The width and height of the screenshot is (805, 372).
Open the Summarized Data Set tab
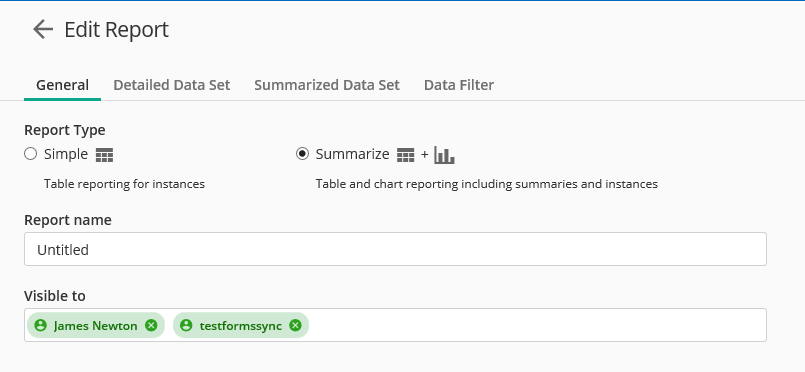pos(327,85)
